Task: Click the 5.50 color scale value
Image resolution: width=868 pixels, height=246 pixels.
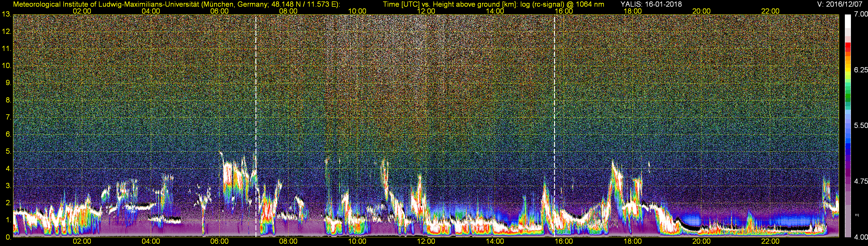Action: (x=860, y=125)
